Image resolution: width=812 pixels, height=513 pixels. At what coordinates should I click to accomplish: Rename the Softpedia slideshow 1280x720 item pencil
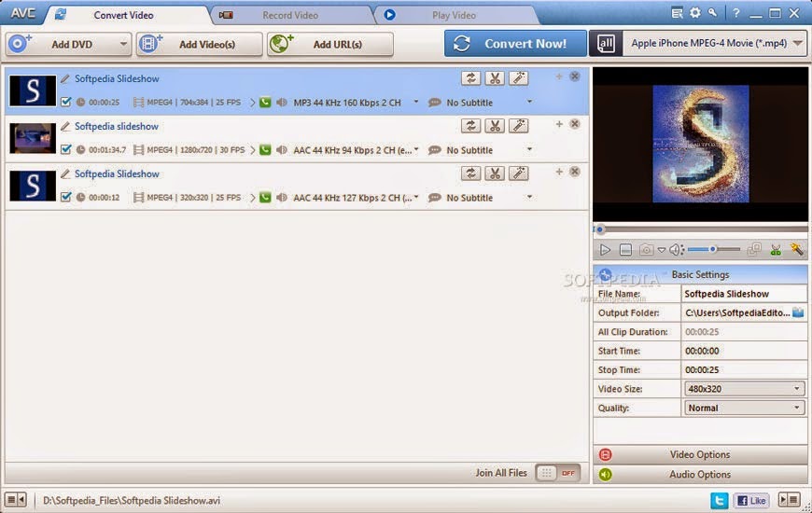[x=65, y=126]
